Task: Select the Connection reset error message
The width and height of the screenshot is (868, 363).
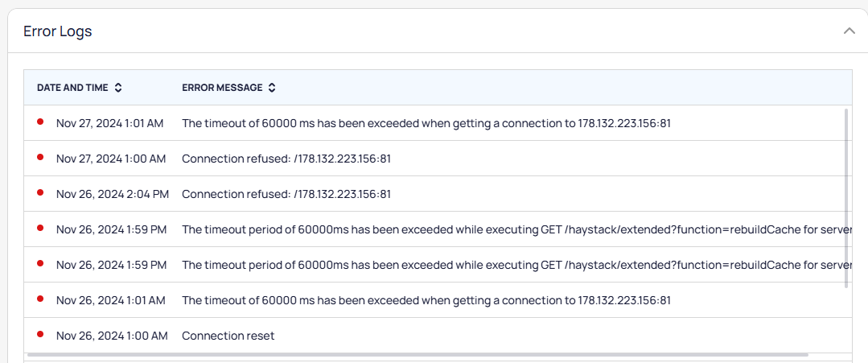Action: point(228,336)
